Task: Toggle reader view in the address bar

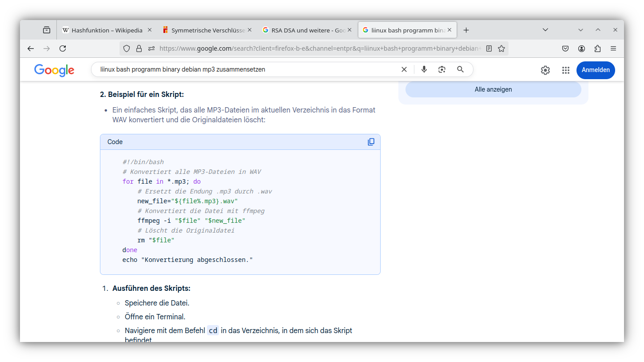Action: pyautogui.click(x=489, y=48)
